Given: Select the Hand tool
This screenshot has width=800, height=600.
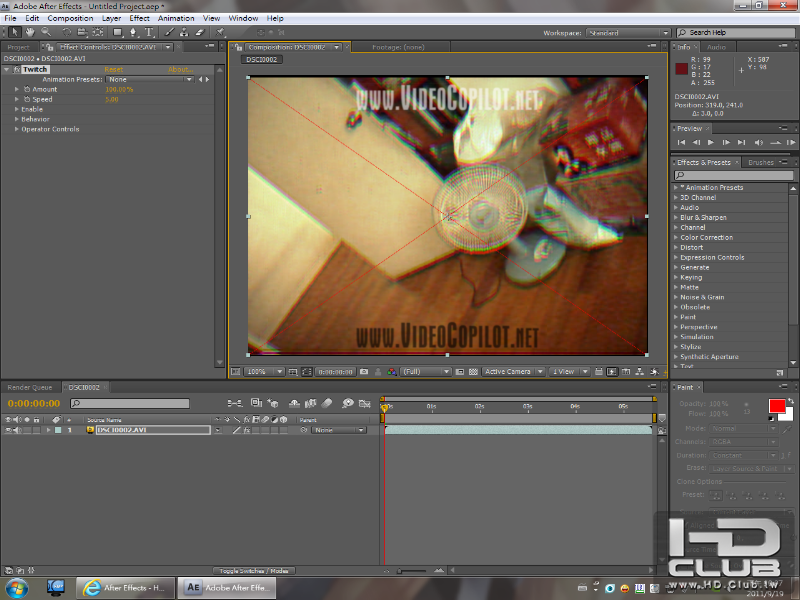Looking at the screenshot, I should click(x=30, y=32).
